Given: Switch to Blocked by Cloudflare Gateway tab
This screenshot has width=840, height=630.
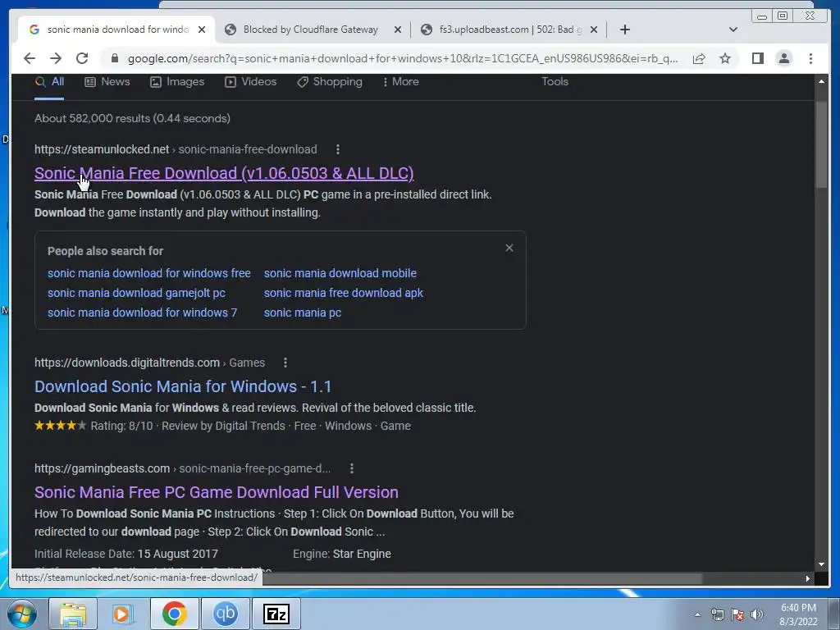Looking at the screenshot, I should (x=311, y=30).
